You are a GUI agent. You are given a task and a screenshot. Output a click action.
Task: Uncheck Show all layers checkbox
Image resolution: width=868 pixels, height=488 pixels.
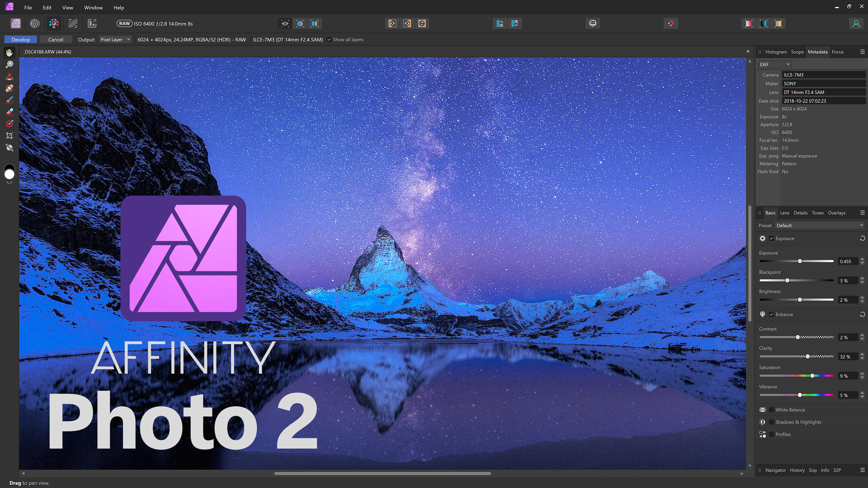coord(329,40)
